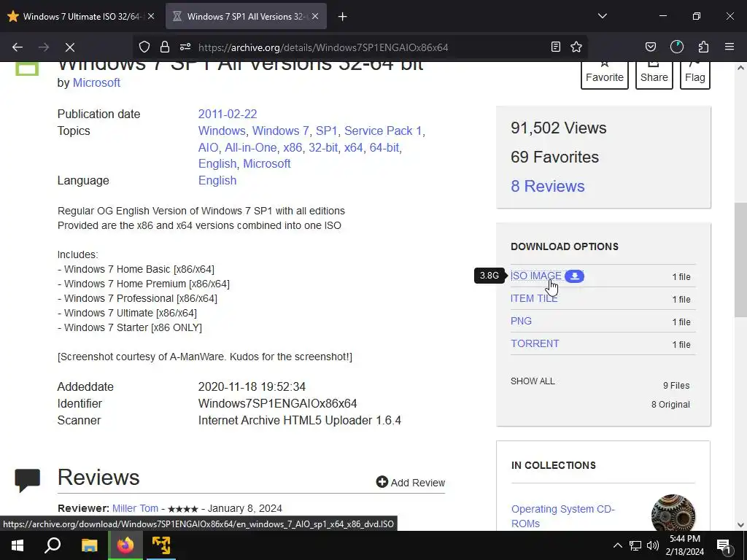Open the AIO topic link
747x560 pixels.
coord(208,147)
